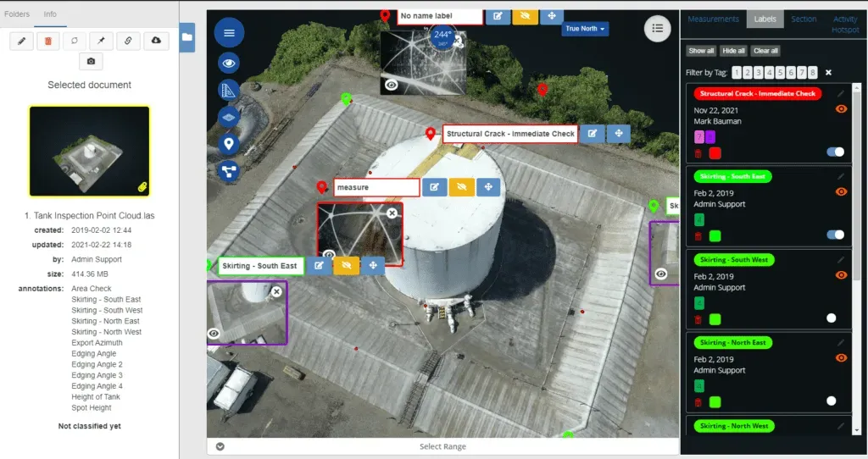Switch on the Skirting - South West card toggle
Image resolution: width=868 pixels, height=459 pixels.
[x=831, y=318]
